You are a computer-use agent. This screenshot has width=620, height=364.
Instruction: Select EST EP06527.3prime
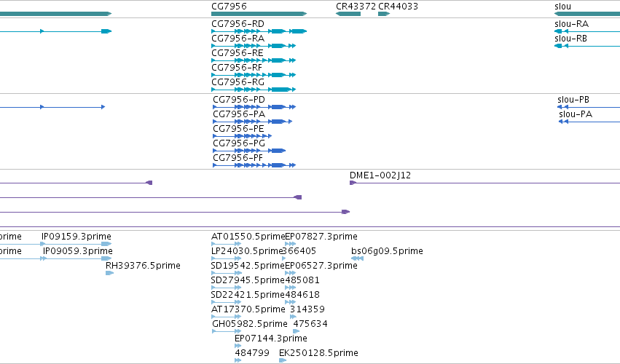point(321,266)
